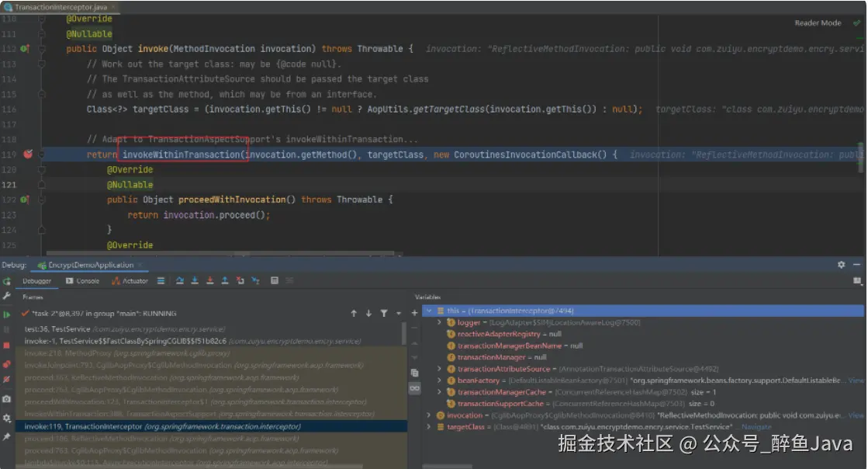This screenshot has width=868, height=469.
Task: Expand beanFactory variable node
Action: click(x=440, y=380)
